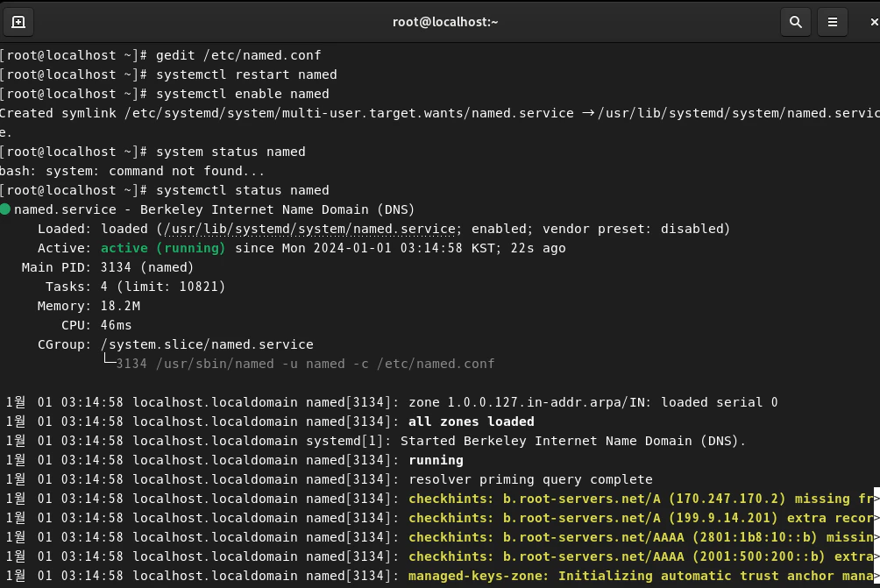The width and height of the screenshot is (880, 588).
Task: Click the systemctl status named command
Action: [x=243, y=190]
